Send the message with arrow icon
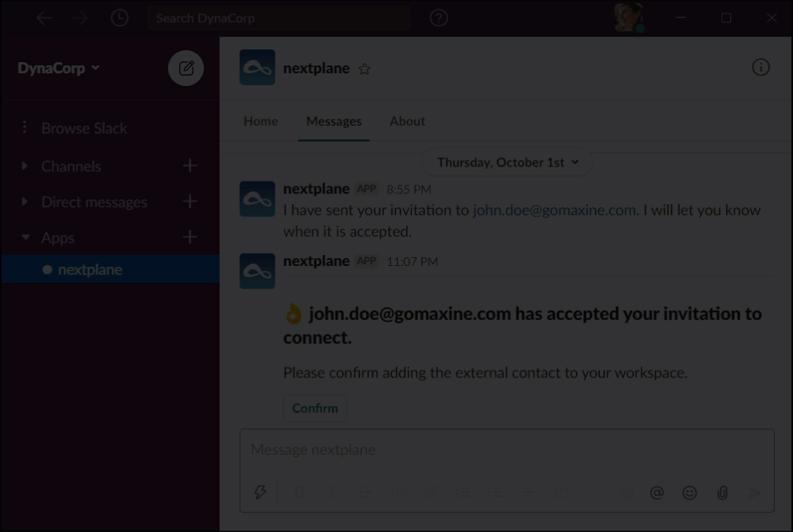This screenshot has width=793, height=532. [754, 492]
